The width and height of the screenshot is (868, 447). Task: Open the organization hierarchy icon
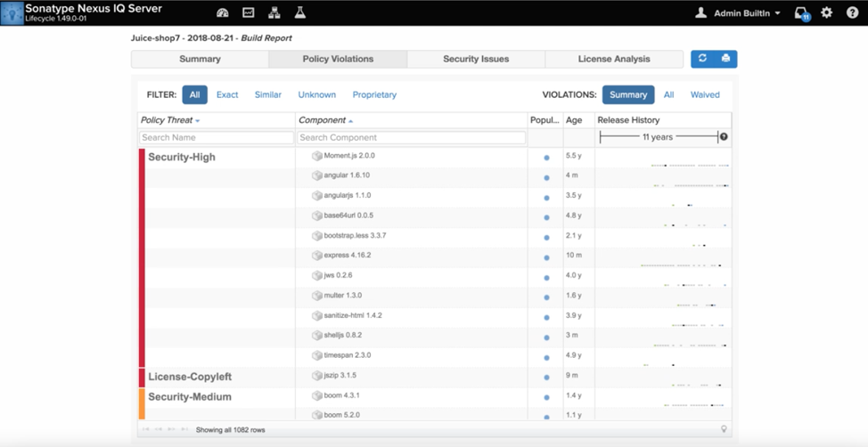[274, 13]
